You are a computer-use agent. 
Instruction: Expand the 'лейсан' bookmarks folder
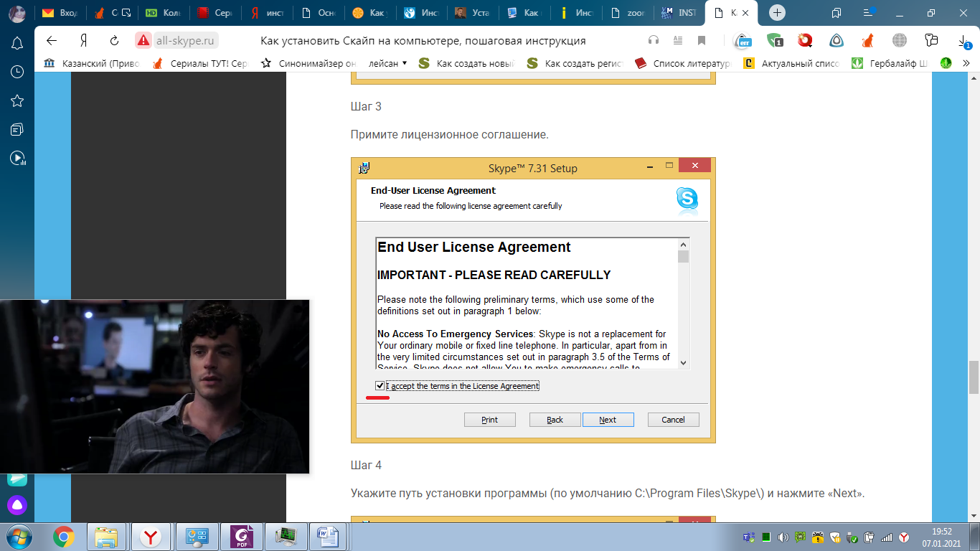point(387,63)
